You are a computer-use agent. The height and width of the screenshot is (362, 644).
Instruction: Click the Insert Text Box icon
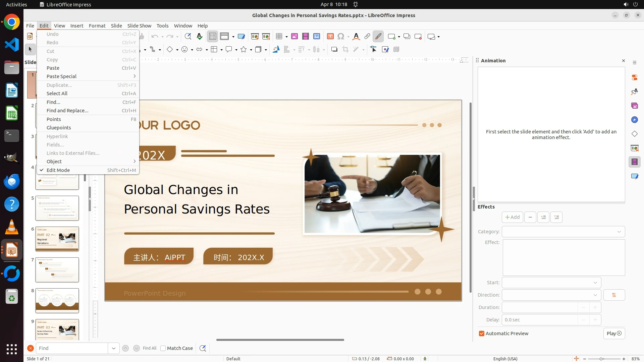pyautogui.click(x=330, y=37)
